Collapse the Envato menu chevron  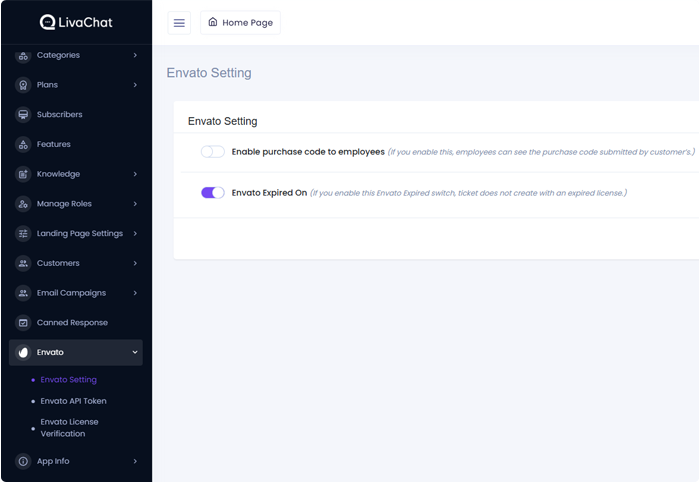(135, 352)
